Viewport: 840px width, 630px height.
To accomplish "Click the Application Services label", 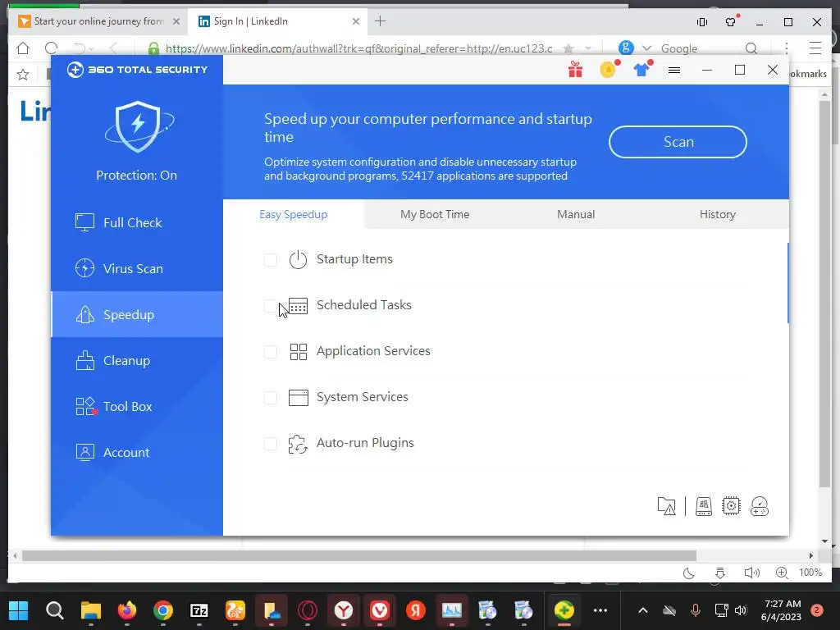I will click(x=373, y=351).
